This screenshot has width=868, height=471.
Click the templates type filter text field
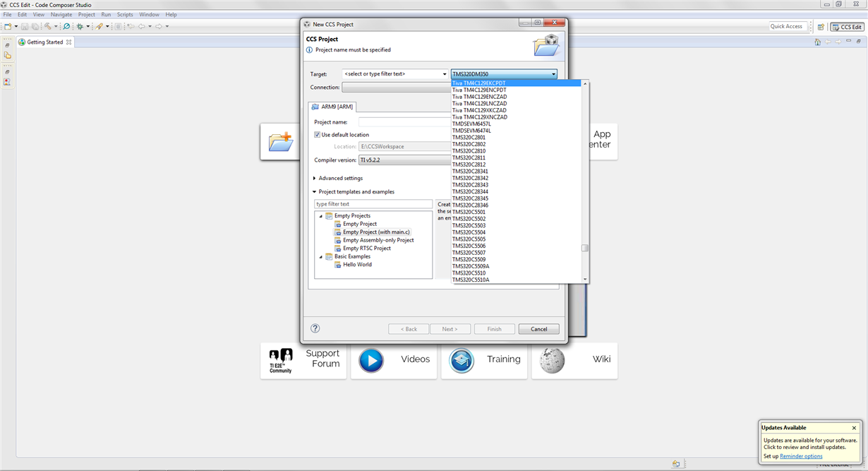point(373,204)
